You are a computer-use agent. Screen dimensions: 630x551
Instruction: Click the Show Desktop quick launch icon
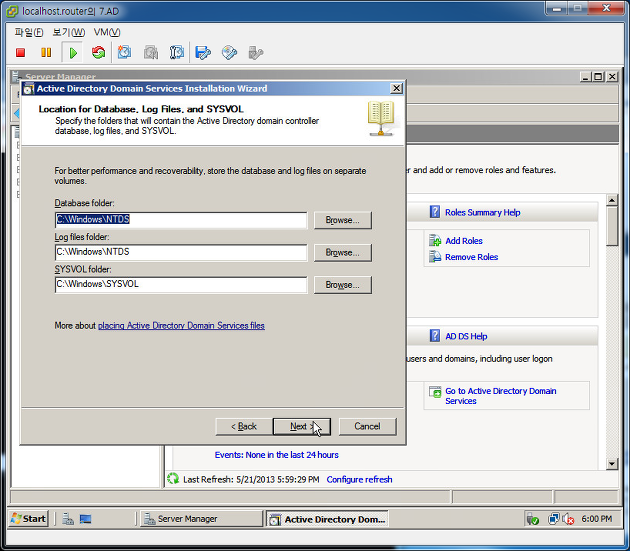[x=85, y=519]
